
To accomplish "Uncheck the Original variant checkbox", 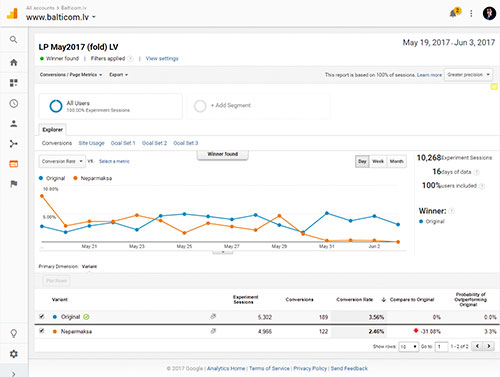I will click(x=42, y=316).
